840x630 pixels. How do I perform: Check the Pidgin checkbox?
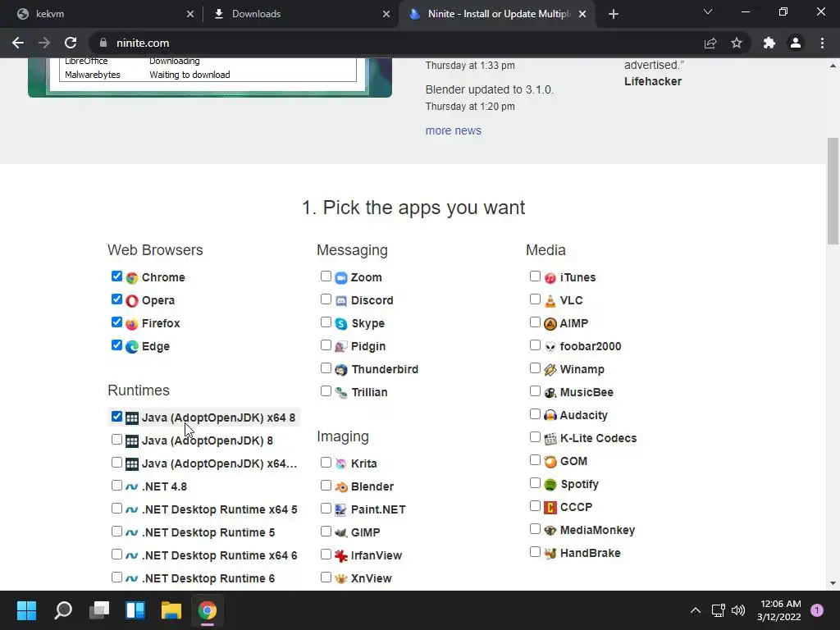[x=326, y=345]
